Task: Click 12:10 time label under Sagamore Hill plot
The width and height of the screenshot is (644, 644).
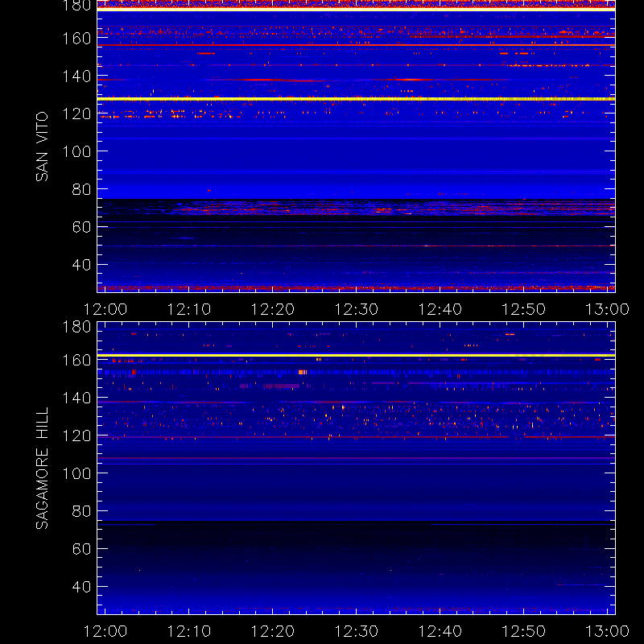Action: 189,631
